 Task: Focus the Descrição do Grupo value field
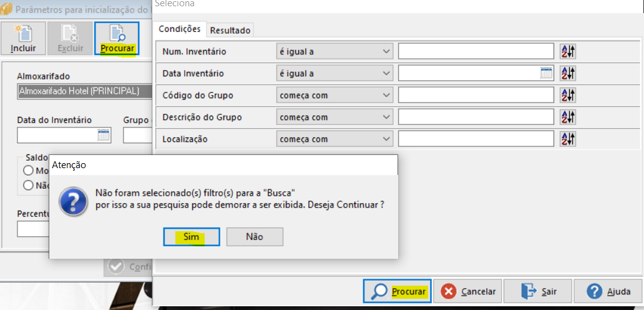[x=476, y=117]
